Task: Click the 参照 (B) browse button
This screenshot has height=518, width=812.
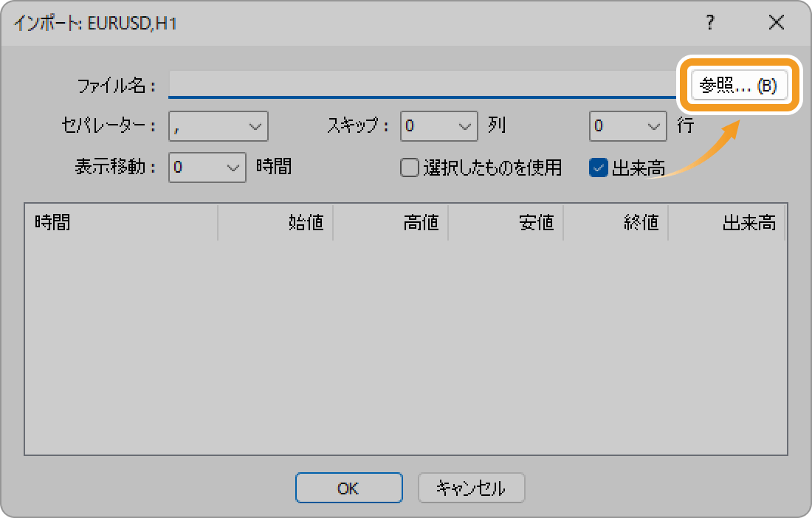Action: pos(739,85)
